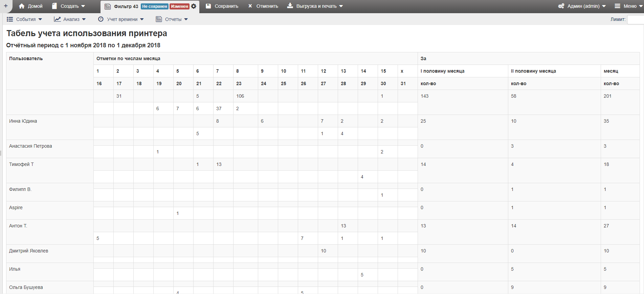Click the blue Не сохранен badge
This screenshot has width=644, height=294.
pyautogui.click(x=154, y=6)
